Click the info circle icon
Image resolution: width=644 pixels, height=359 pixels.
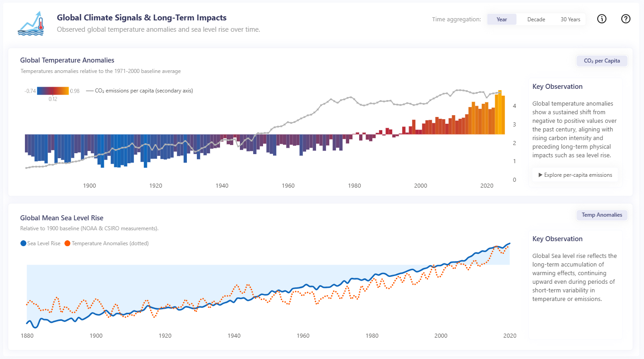point(602,19)
